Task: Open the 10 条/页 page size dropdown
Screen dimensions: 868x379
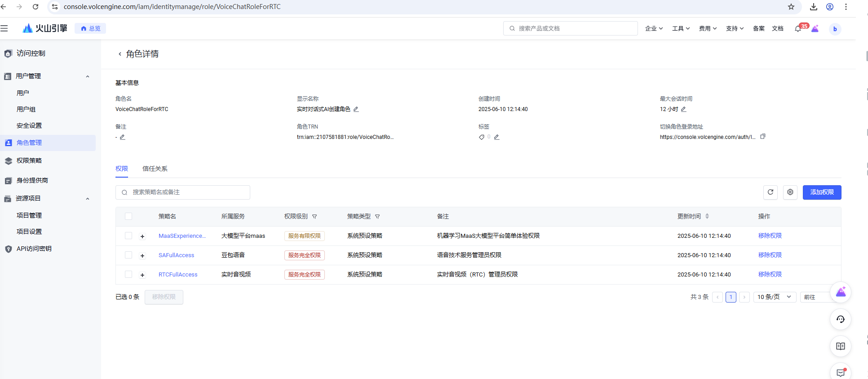Action: pos(775,297)
